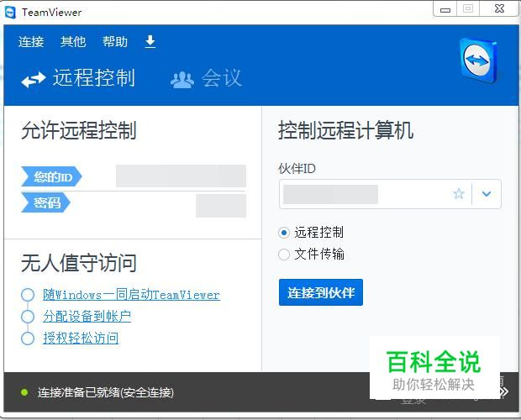Click the 允许远程控制 heading

coord(79,130)
